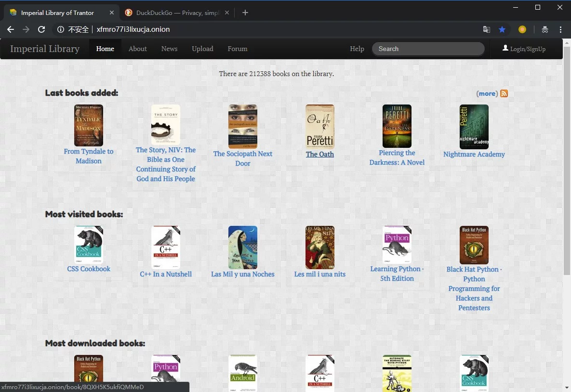Open Black Hat Python title link
Image resolution: width=571 pixels, height=392 pixels.
click(x=474, y=288)
